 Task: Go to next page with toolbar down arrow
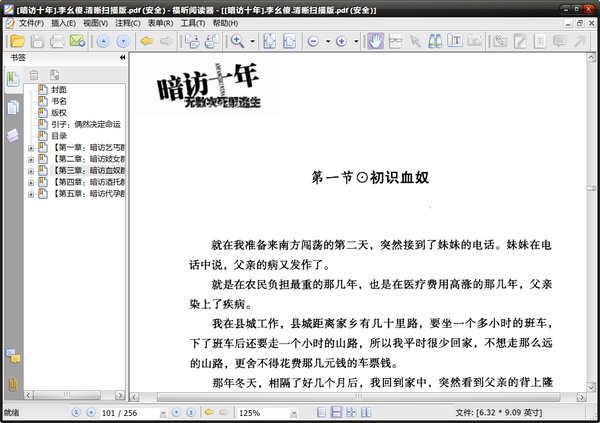[123, 41]
